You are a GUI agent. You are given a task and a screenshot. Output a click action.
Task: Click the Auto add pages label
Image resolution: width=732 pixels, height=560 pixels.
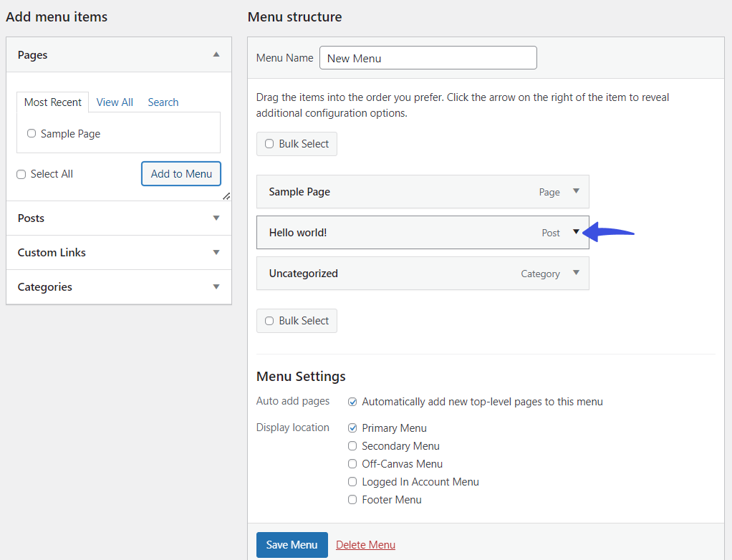(293, 401)
